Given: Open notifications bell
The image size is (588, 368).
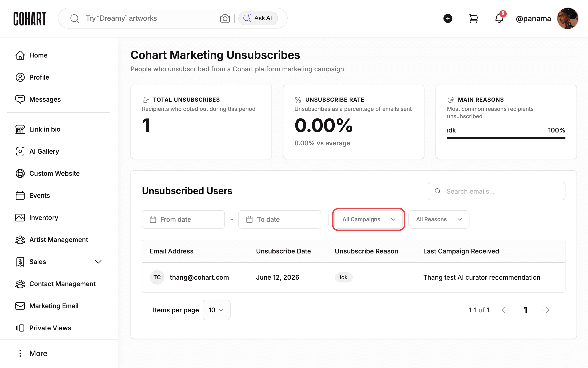Looking at the screenshot, I should pyautogui.click(x=499, y=18).
